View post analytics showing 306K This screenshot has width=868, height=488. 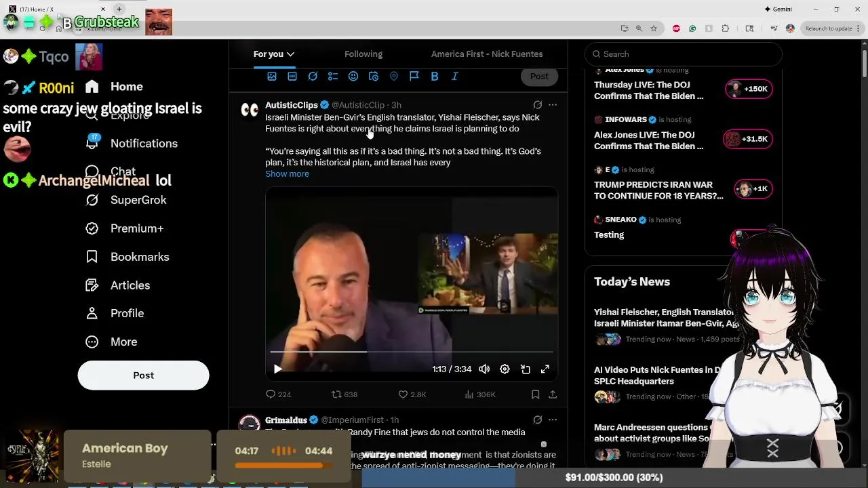479,394
